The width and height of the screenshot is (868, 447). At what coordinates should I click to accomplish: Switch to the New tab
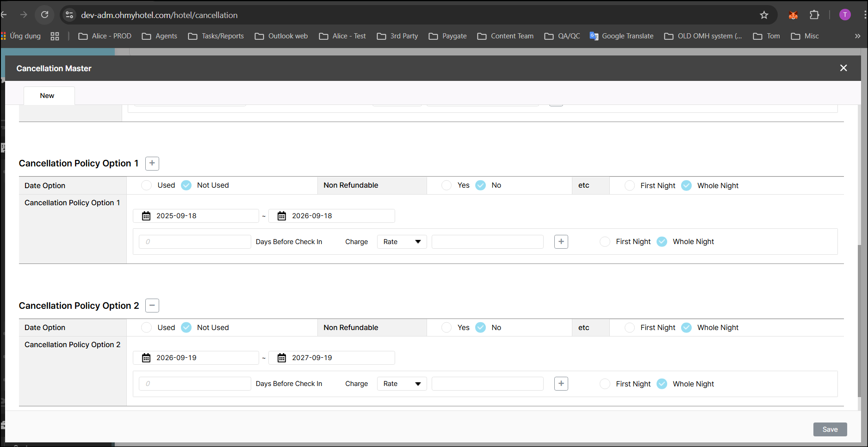tap(47, 96)
